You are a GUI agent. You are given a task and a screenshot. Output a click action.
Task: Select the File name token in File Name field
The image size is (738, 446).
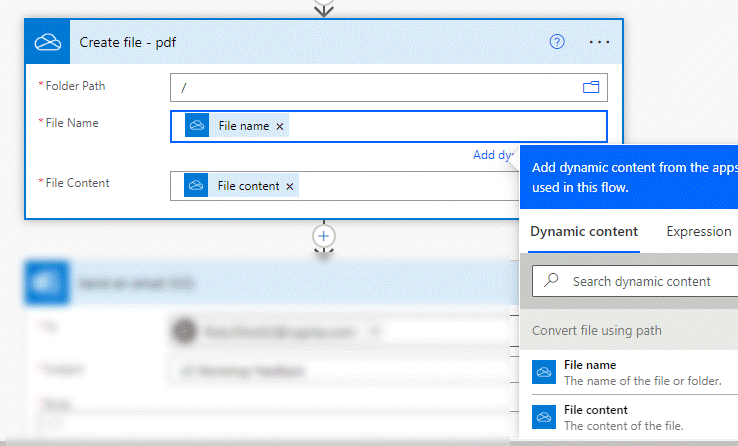click(237, 126)
